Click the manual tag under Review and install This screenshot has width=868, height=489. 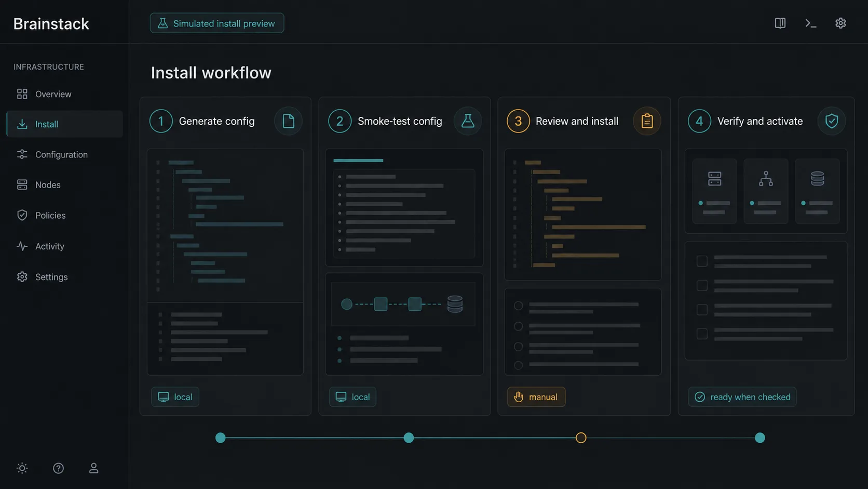[x=536, y=397]
